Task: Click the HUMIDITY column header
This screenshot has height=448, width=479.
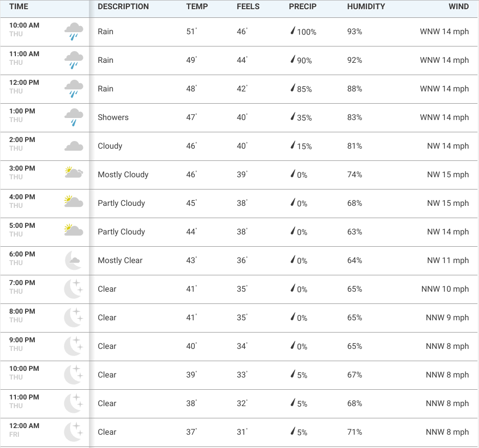Action: (366, 7)
